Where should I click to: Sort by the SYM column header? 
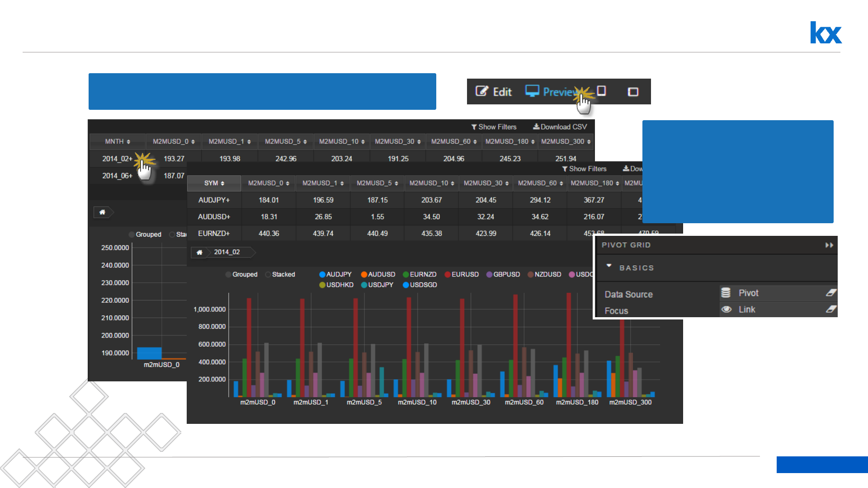pyautogui.click(x=214, y=183)
